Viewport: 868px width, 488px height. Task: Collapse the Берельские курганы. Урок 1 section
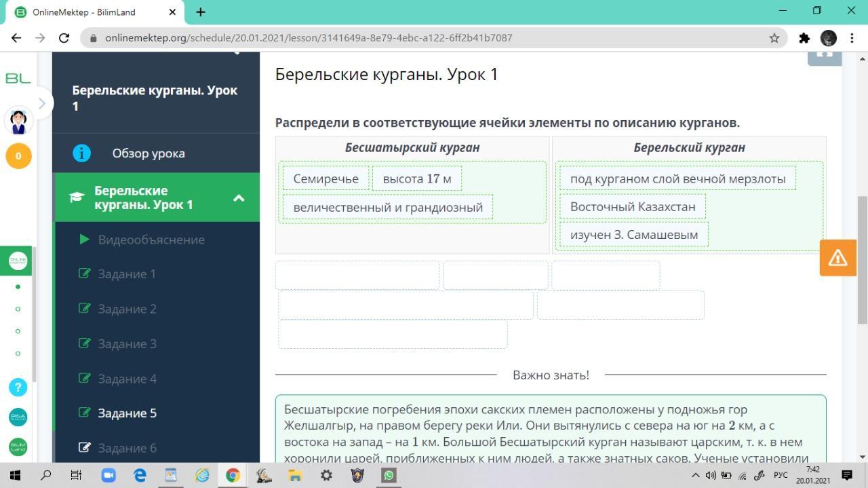point(239,198)
